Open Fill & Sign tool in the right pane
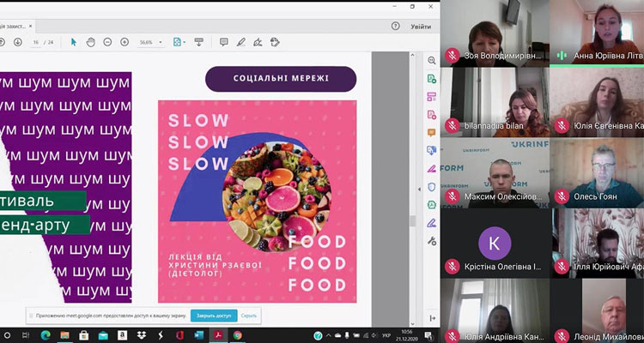The image size is (644, 343). (432, 169)
